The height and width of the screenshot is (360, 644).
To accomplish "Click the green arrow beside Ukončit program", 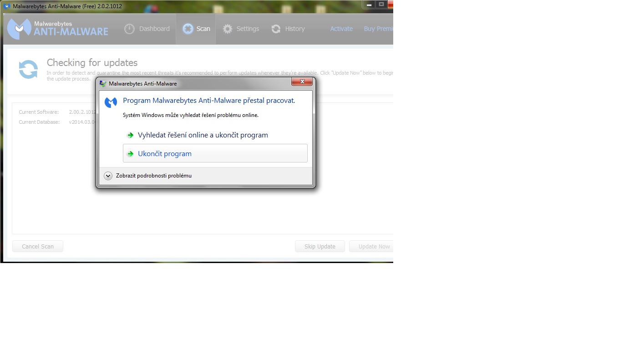I will point(131,154).
